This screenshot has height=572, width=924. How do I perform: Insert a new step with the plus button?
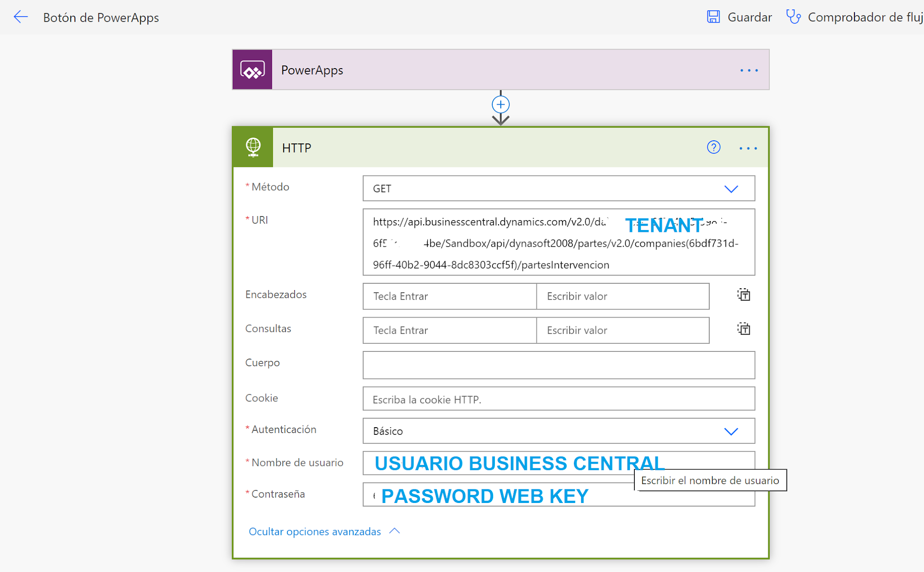[x=500, y=104]
